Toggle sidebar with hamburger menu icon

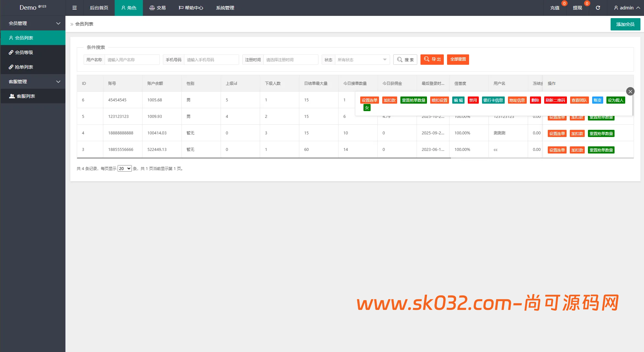click(x=75, y=8)
